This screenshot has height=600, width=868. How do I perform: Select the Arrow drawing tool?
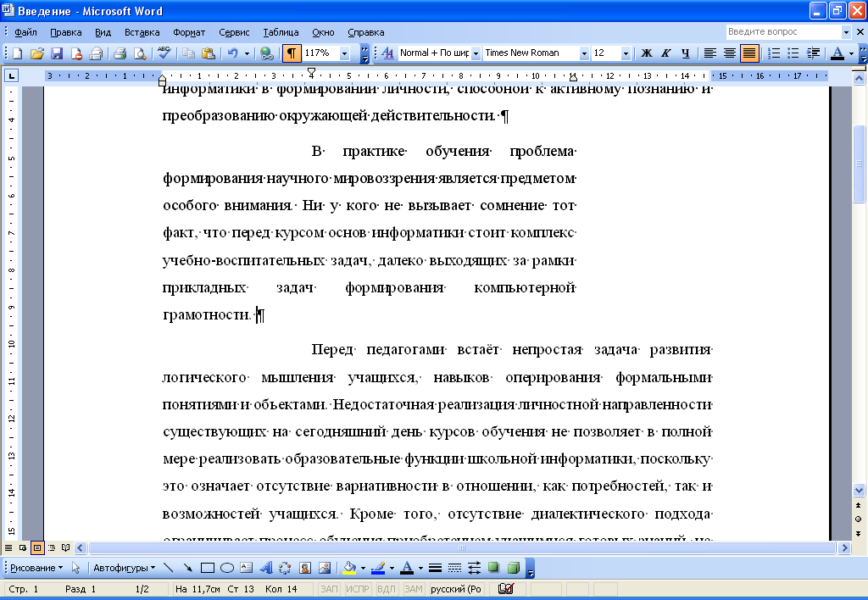click(187, 567)
